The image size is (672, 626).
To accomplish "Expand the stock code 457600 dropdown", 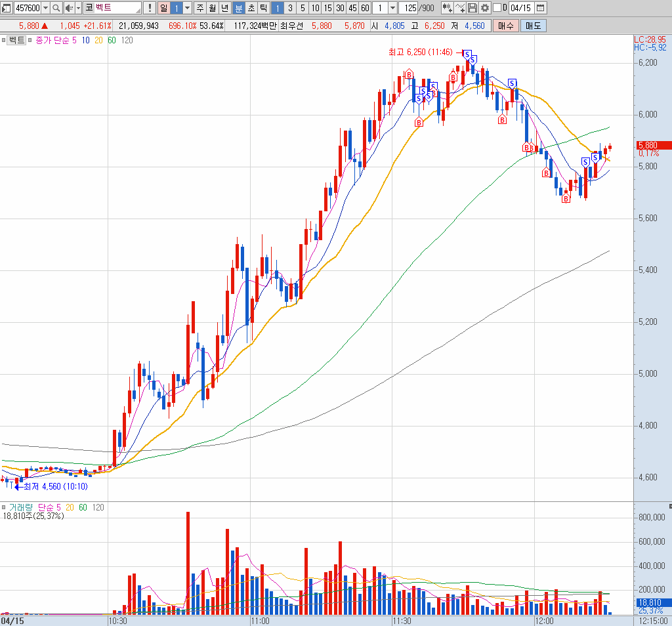I will (45, 8).
